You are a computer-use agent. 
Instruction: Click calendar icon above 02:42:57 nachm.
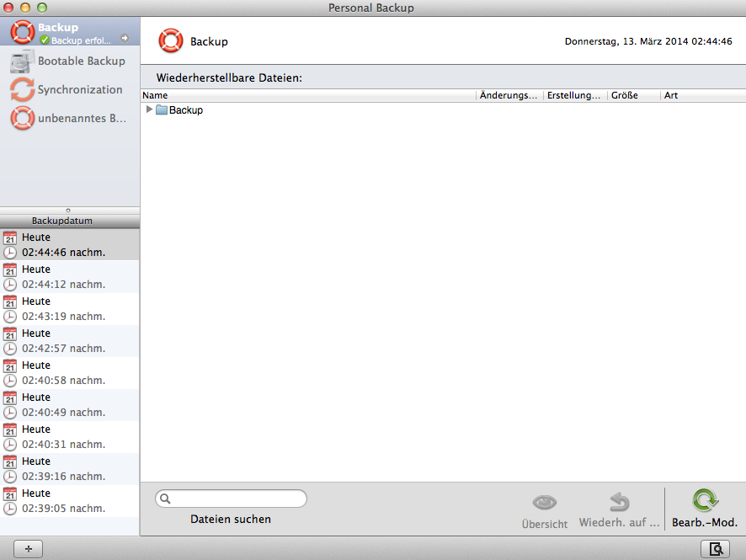[x=10, y=333]
